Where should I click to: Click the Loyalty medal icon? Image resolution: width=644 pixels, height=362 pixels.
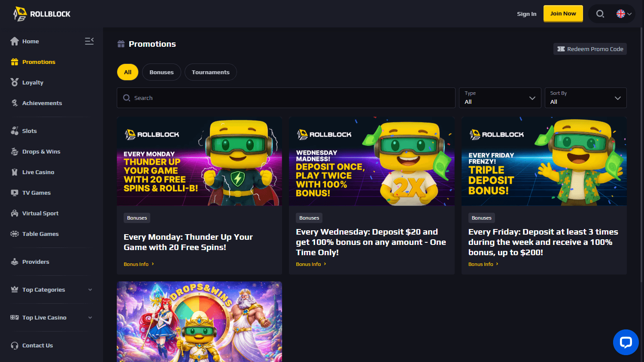pyautogui.click(x=15, y=82)
